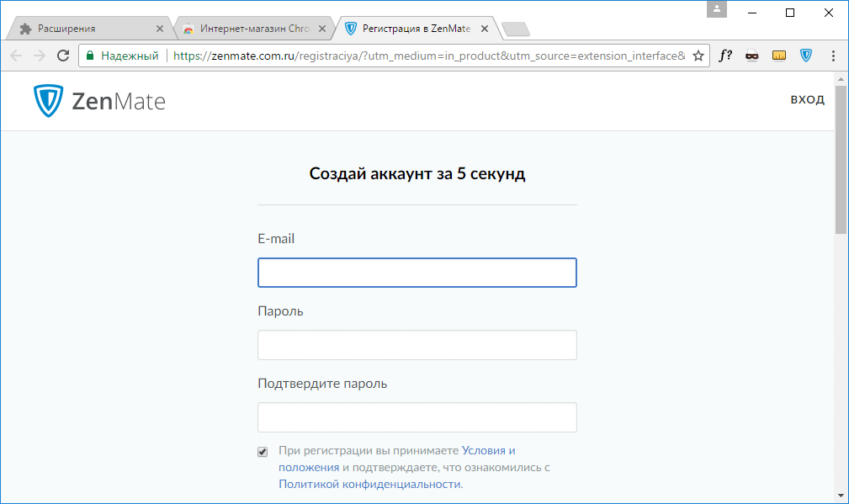Go back using the browser back arrow
Image resolution: width=849 pixels, height=504 pixels.
click(x=16, y=56)
